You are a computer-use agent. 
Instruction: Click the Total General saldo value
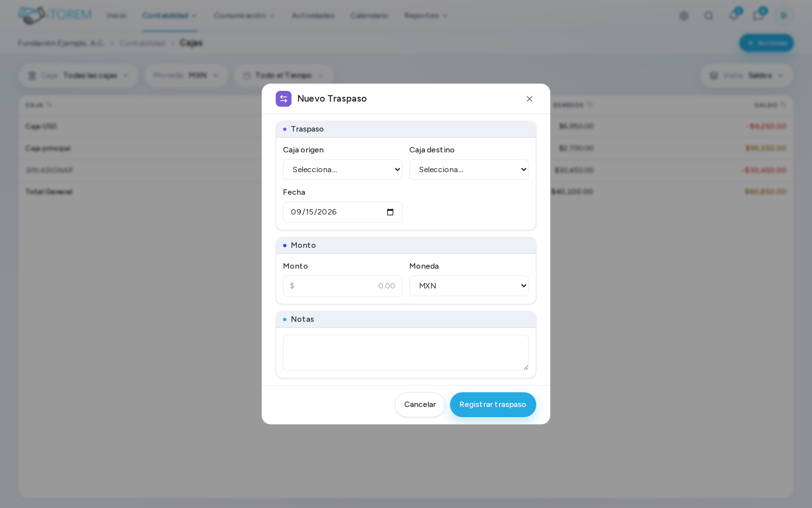click(x=765, y=192)
